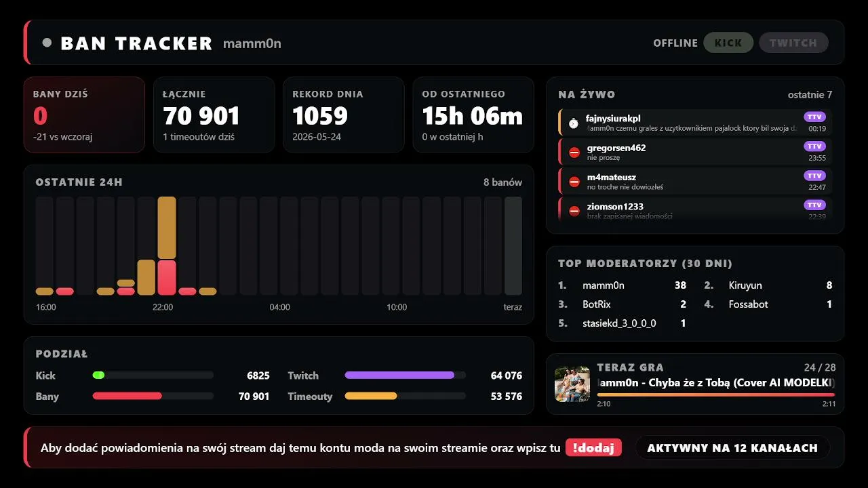
Task: Select moderator Kiruyun in the top list
Action: pos(745,285)
